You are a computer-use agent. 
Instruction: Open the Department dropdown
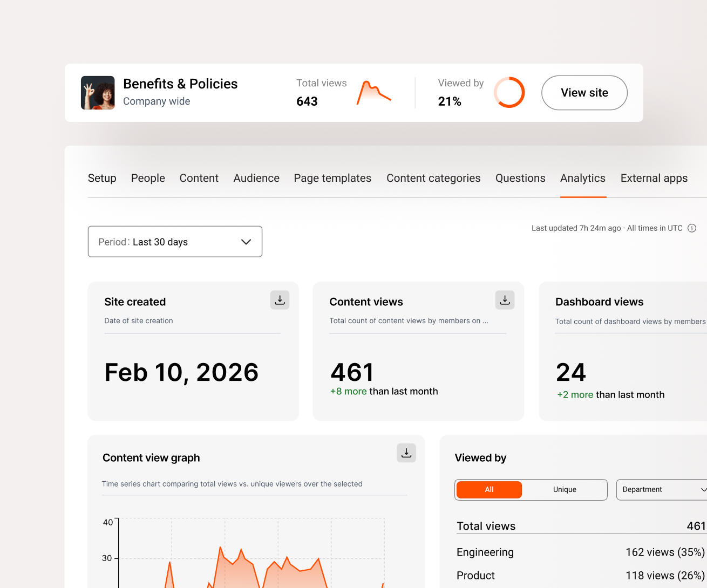663,489
